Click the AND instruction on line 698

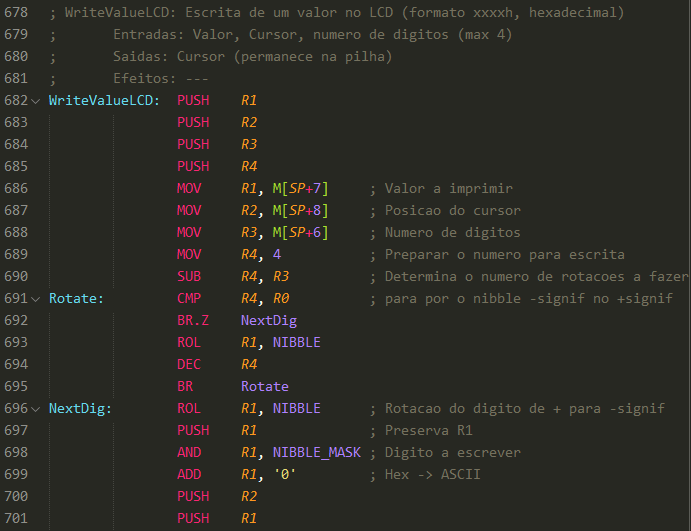tap(189, 453)
